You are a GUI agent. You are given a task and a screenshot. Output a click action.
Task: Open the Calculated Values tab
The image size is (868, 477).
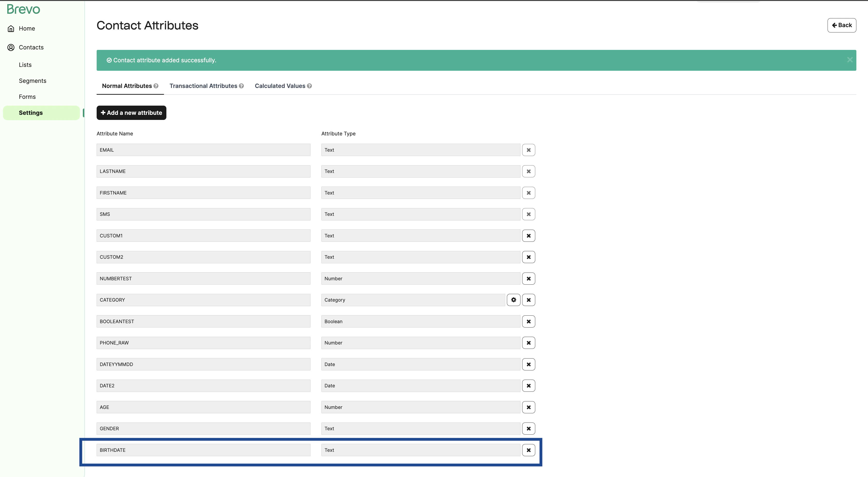280,86
